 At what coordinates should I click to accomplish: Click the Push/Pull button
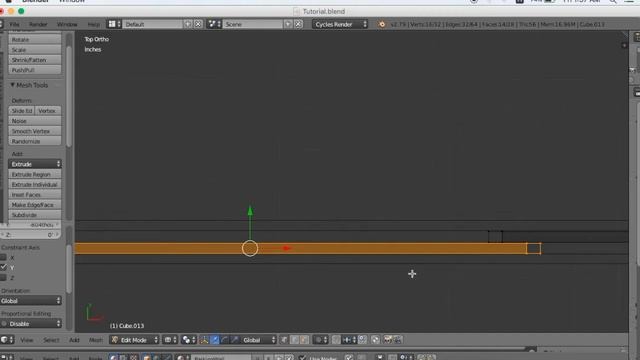(x=35, y=70)
